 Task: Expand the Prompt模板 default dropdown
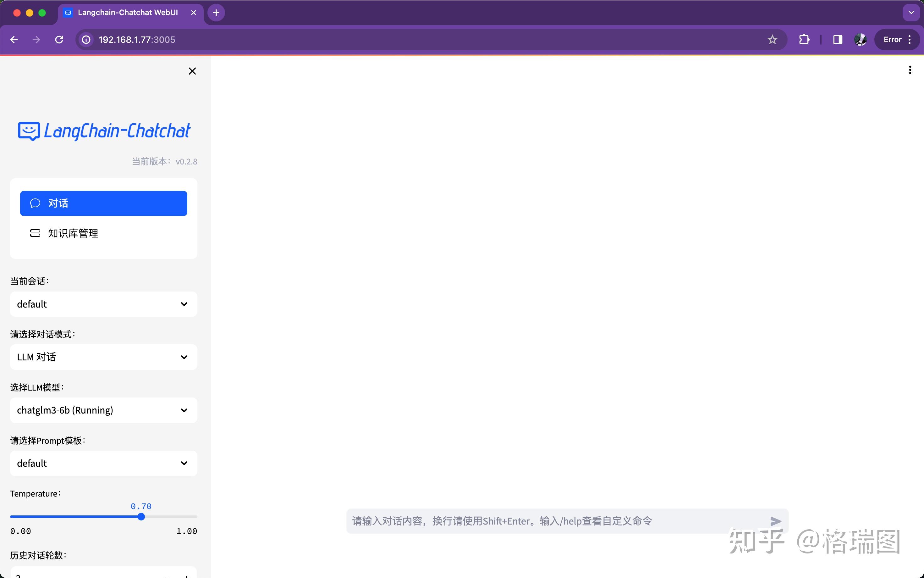tap(103, 463)
